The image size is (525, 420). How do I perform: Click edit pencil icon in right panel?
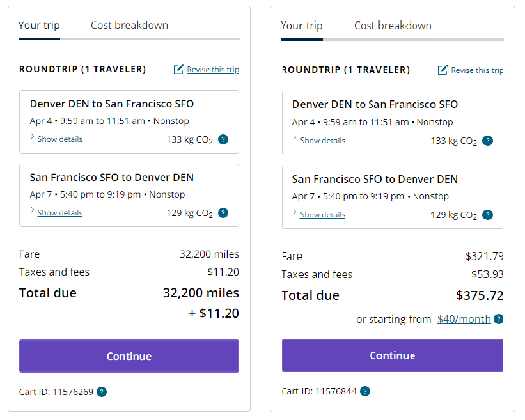coord(443,70)
